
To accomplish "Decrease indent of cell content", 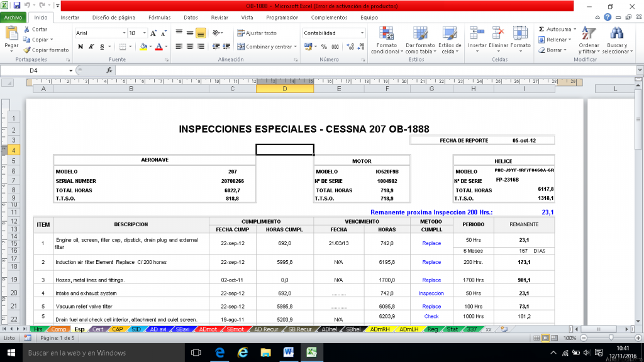I will pos(216,47).
